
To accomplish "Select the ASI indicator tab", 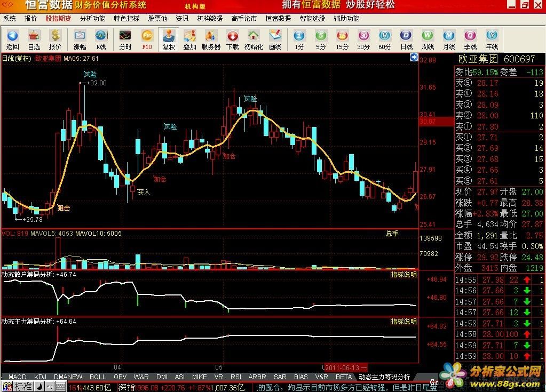I will [180, 377].
